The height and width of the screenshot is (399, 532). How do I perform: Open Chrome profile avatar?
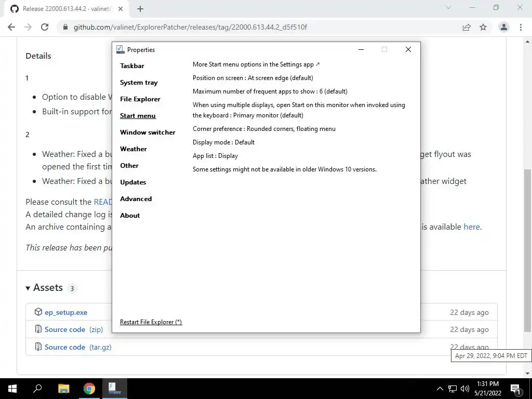pyautogui.click(x=504, y=27)
